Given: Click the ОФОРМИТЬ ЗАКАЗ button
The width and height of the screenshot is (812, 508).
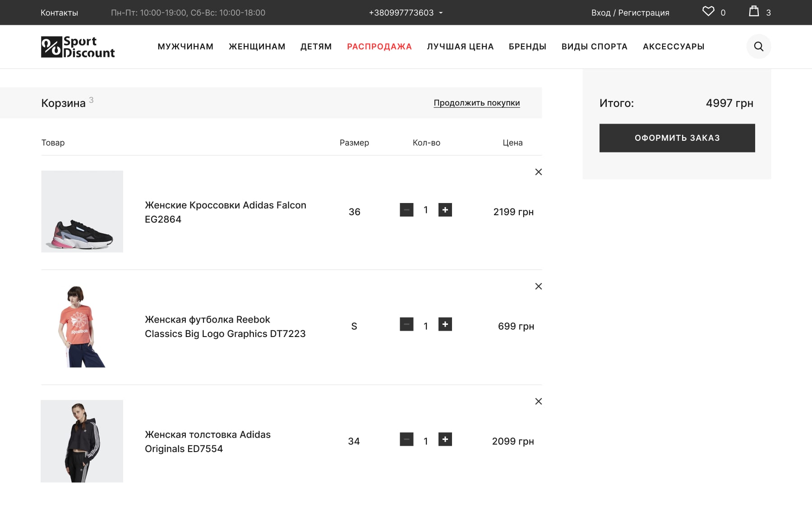Looking at the screenshot, I should (x=677, y=138).
